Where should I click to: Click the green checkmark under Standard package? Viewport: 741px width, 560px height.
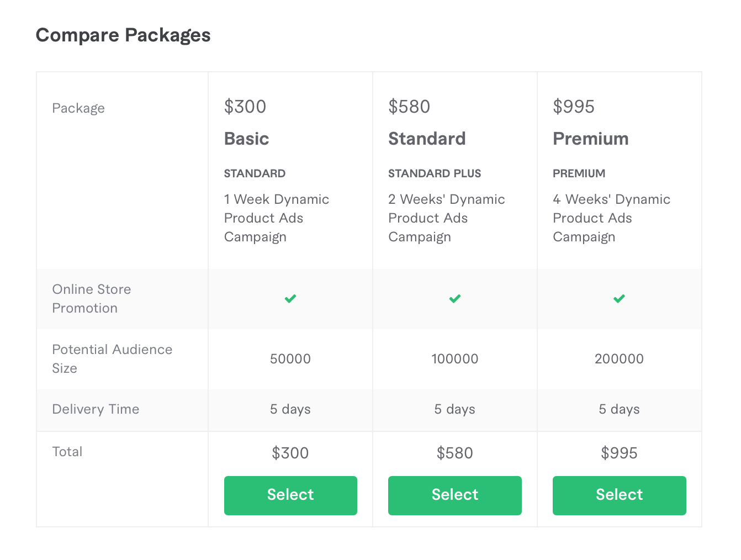click(455, 299)
